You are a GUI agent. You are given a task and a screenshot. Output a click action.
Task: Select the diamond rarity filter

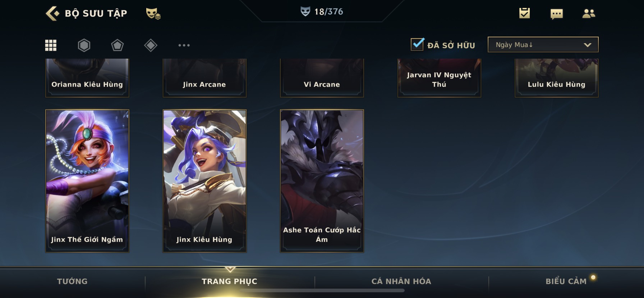pyautogui.click(x=151, y=45)
